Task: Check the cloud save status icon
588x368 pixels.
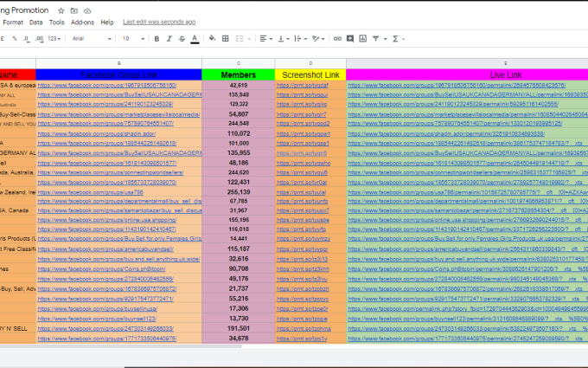Action: pyautogui.click(x=87, y=10)
